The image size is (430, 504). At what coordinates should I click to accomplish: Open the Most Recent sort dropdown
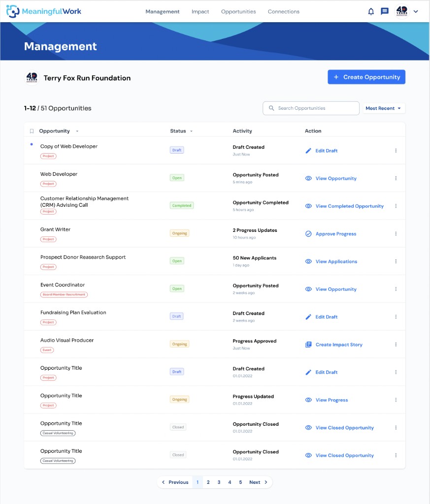tap(383, 108)
